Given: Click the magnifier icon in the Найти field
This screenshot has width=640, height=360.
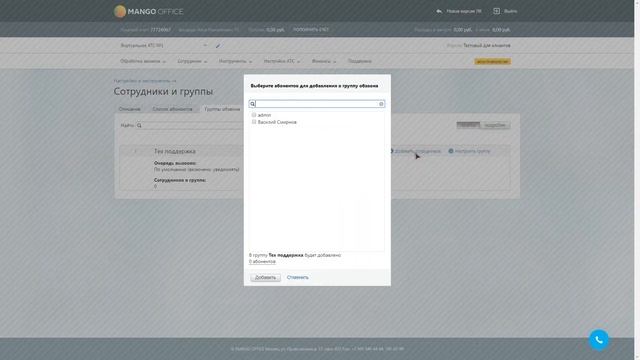Looking at the screenshot, I should click(139, 125).
